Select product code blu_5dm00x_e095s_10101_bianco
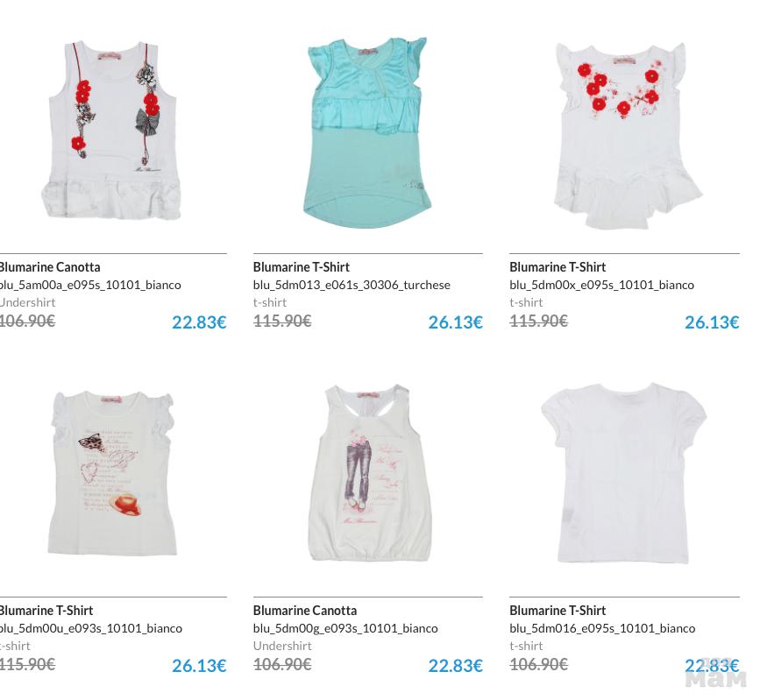 [x=601, y=285]
